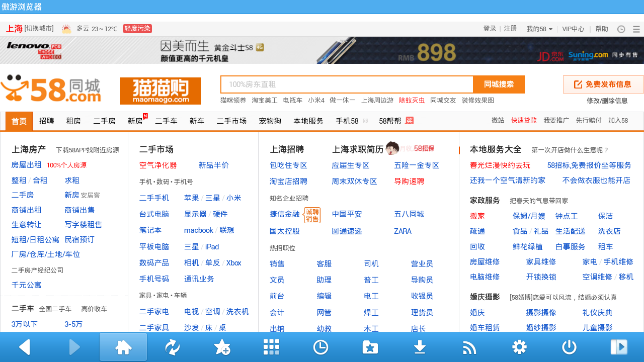Open the browser Home page icon

[123, 347]
